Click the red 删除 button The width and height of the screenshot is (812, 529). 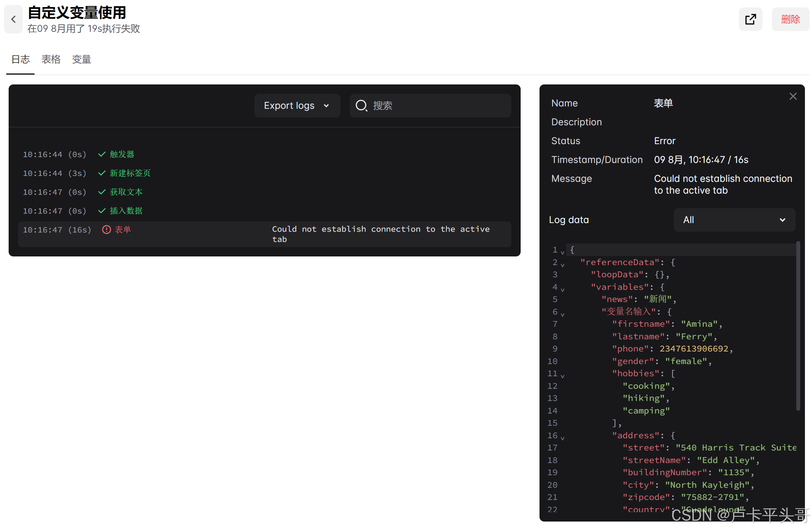790,19
